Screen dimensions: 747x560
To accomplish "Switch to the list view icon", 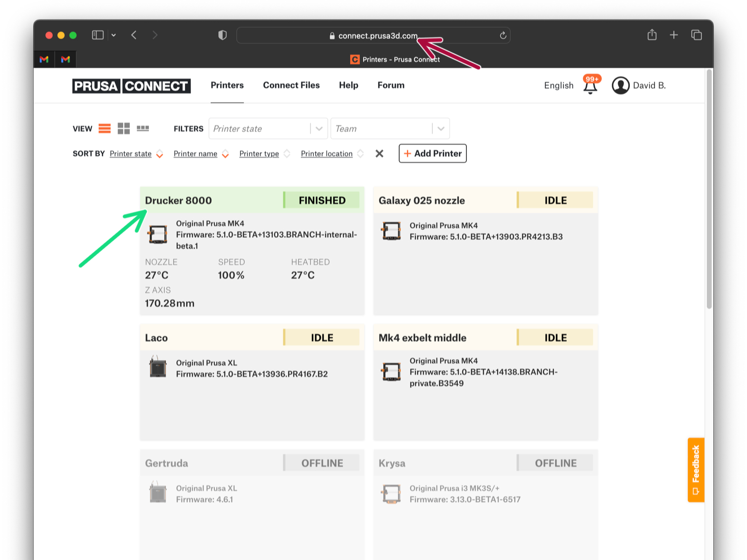I will 105,129.
